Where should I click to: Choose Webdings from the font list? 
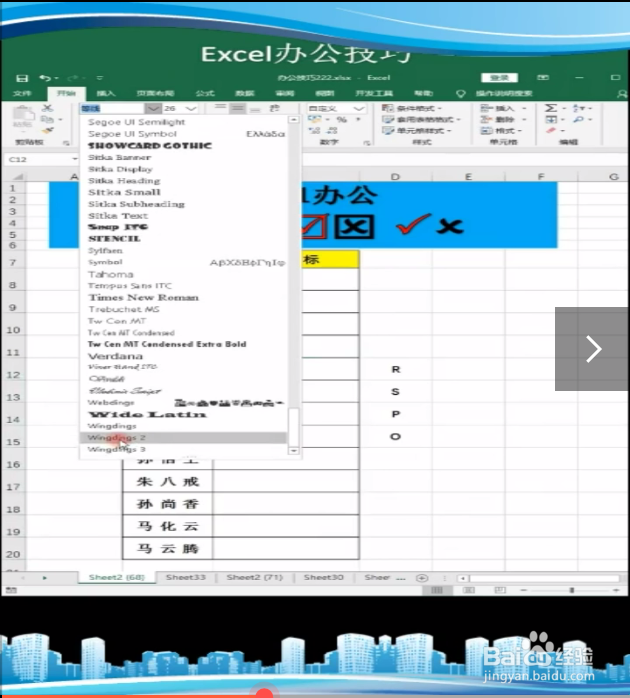183,402
